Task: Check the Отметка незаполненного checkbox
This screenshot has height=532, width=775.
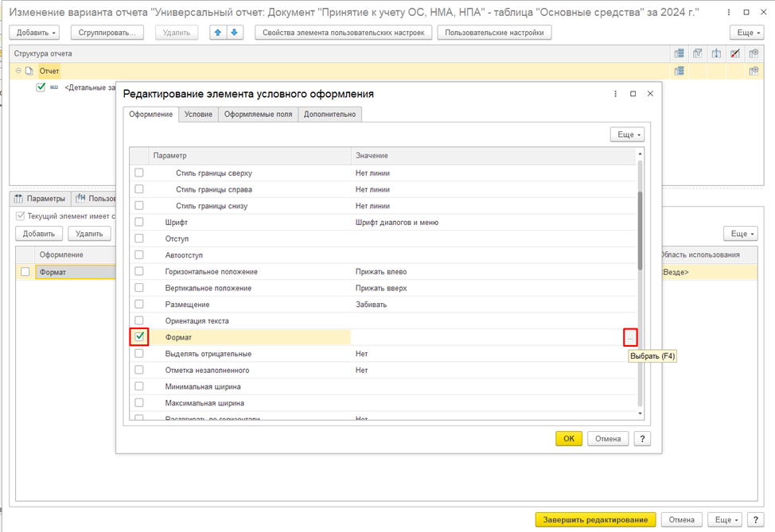Action: [139, 370]
